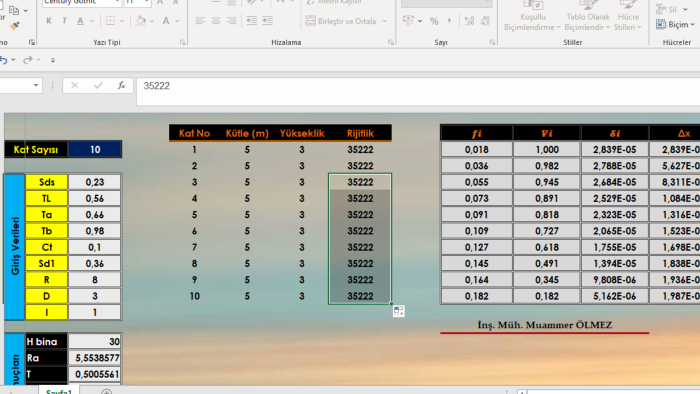Apply fill color with paint bucket
Viewport: 700px width, 394px height.
(141, 21)
